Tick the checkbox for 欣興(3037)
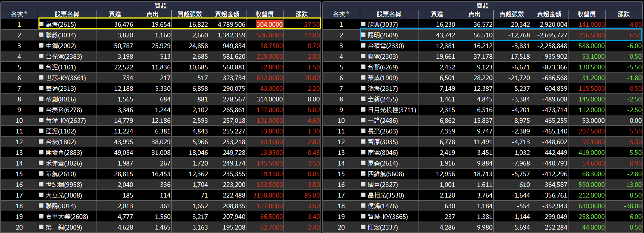Viewport: 644px width, 233px height. click(x=364, y=24)
